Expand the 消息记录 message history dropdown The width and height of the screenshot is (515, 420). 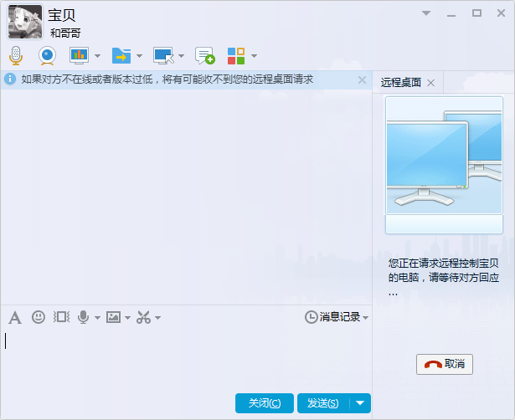pyautogui.click(x=365, y=318)
